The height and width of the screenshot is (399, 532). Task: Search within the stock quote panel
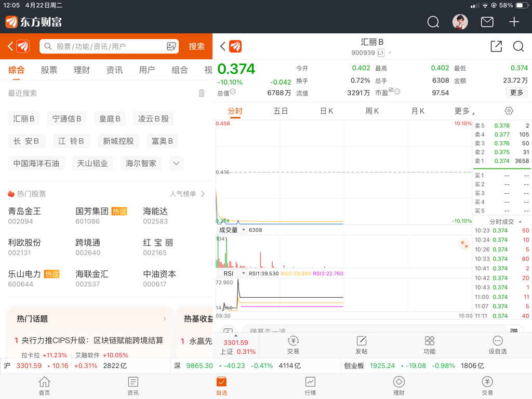click(518, 46)
